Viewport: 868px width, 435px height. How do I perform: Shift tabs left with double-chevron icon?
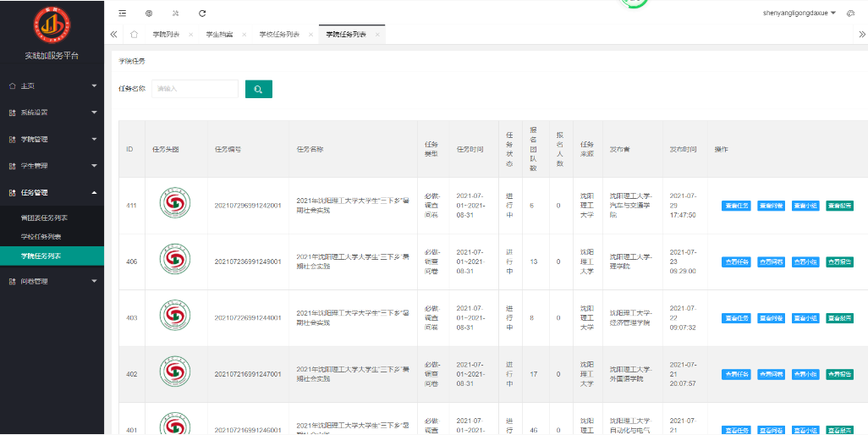113,35
